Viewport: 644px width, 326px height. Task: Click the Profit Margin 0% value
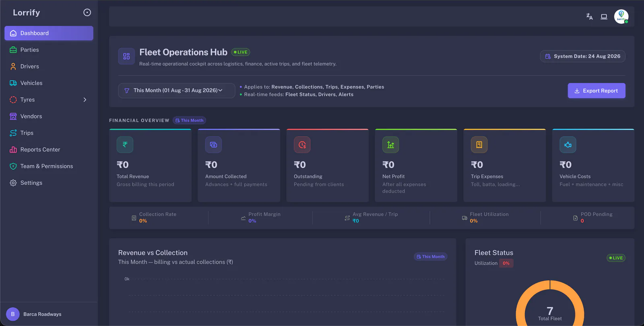click(252, 221)
